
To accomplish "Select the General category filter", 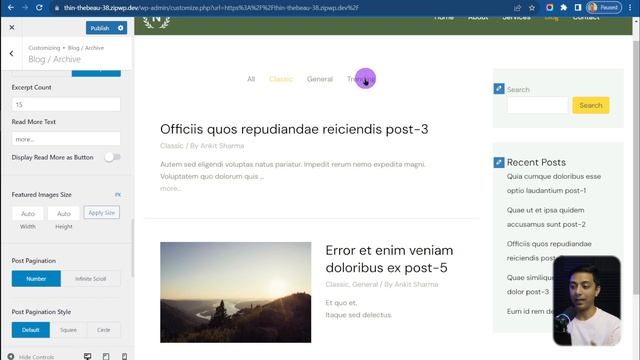I will [320, 79].
